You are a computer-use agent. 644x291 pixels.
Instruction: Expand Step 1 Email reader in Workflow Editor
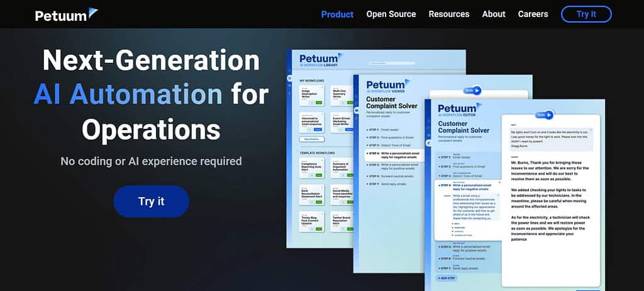pos(455,157)
